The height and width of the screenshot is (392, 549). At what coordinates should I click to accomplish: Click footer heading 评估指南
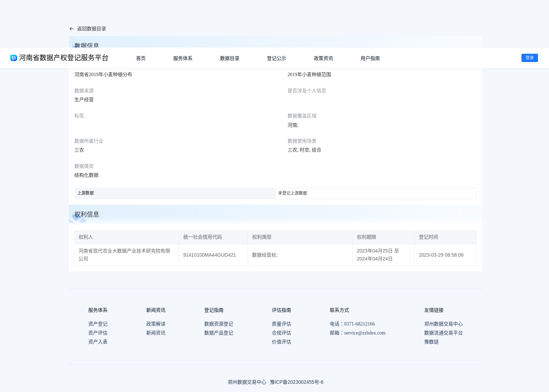tap(281, 310)
